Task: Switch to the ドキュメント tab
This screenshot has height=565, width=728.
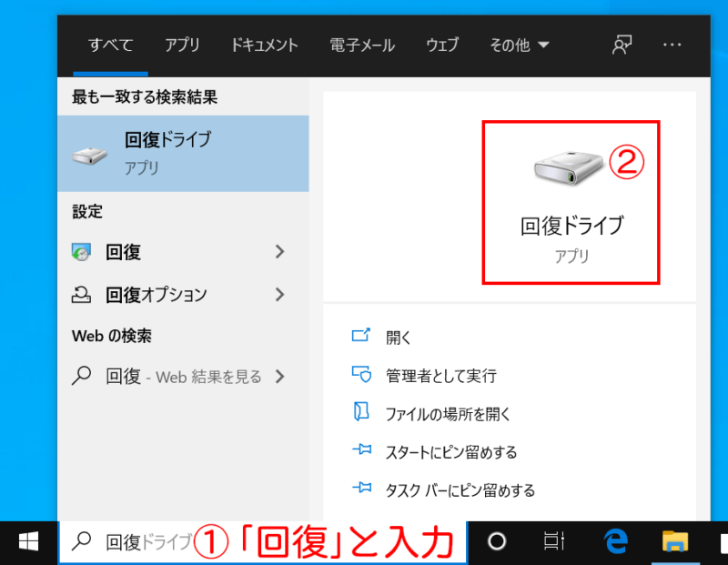Action: click(264, 45)
